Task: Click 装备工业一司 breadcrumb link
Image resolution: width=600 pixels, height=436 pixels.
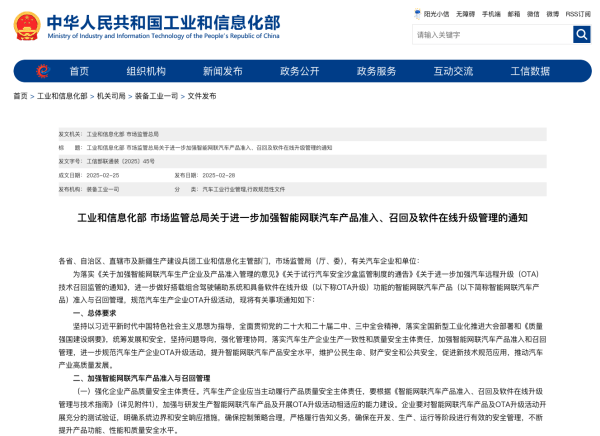Action: point(157,96)
